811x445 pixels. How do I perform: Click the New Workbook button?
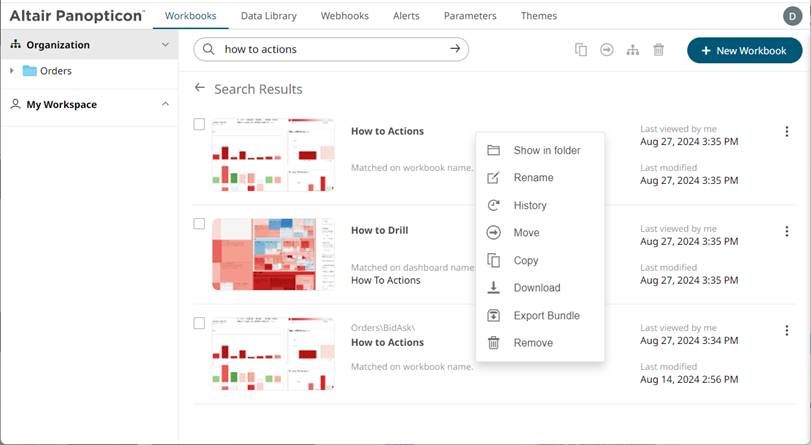(744, 50)
